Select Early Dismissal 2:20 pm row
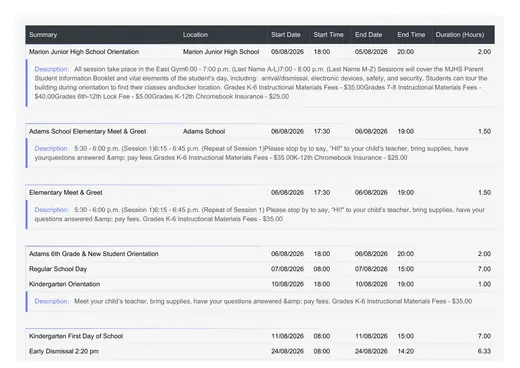Screen dimensions: 520x368 click(260, 351)
